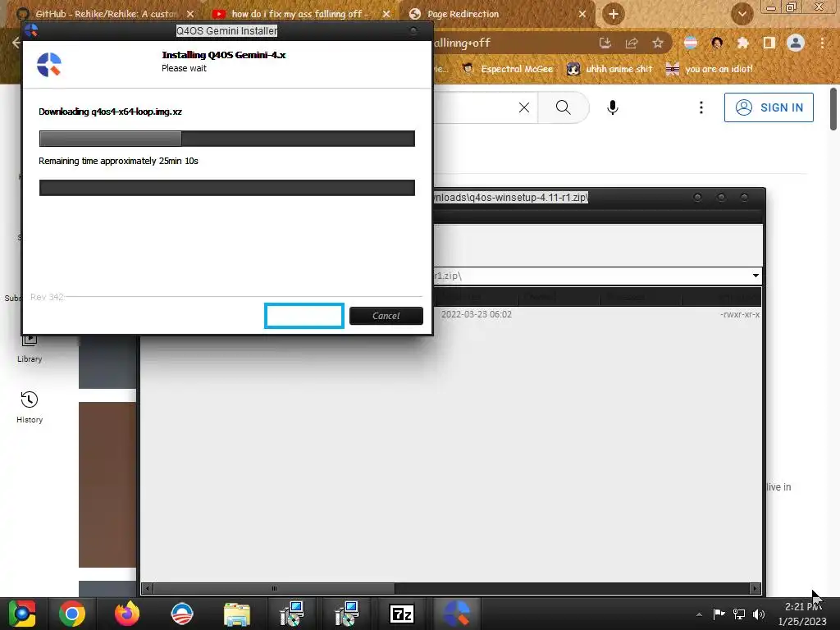Open the Obama logo app on taskbar
The width and height of the screenshot is (840, 630).
182,614
